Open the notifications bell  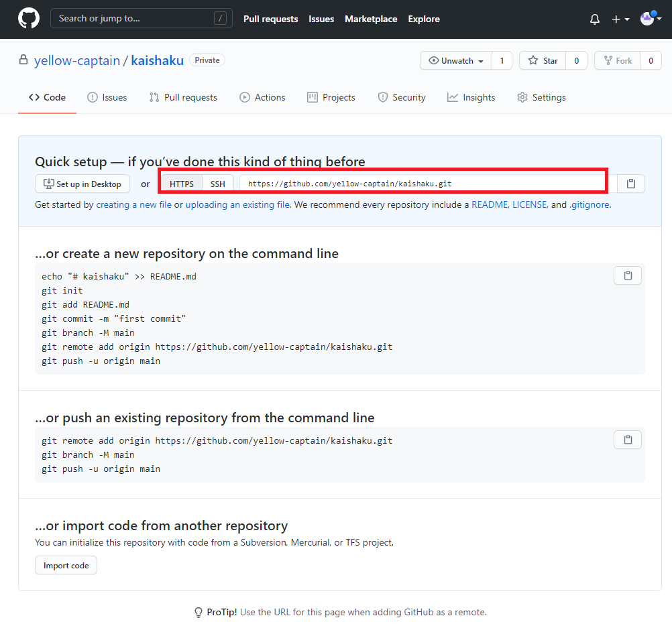click(x=594, y=19)
